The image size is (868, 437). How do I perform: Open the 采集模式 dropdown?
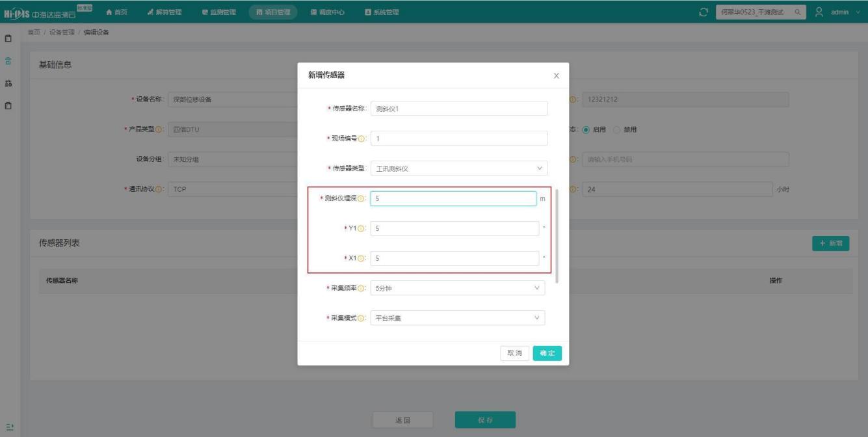click(x=458, y=318)
